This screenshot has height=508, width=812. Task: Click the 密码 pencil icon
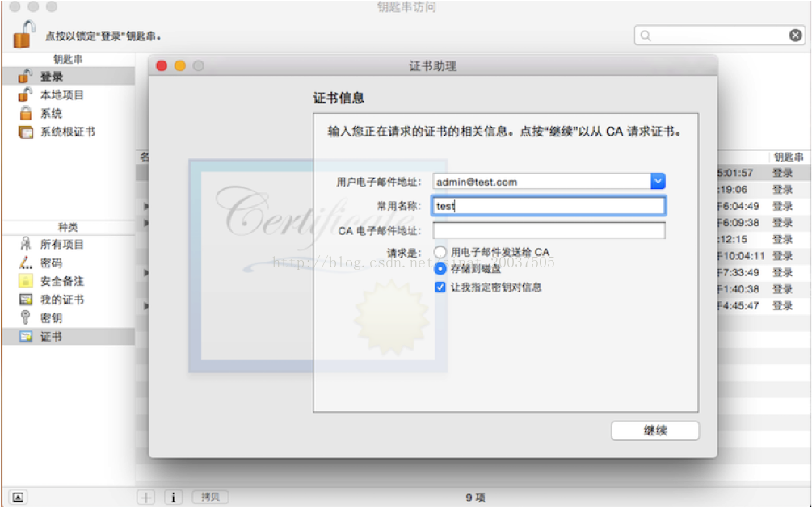click(x=25, y=262)
